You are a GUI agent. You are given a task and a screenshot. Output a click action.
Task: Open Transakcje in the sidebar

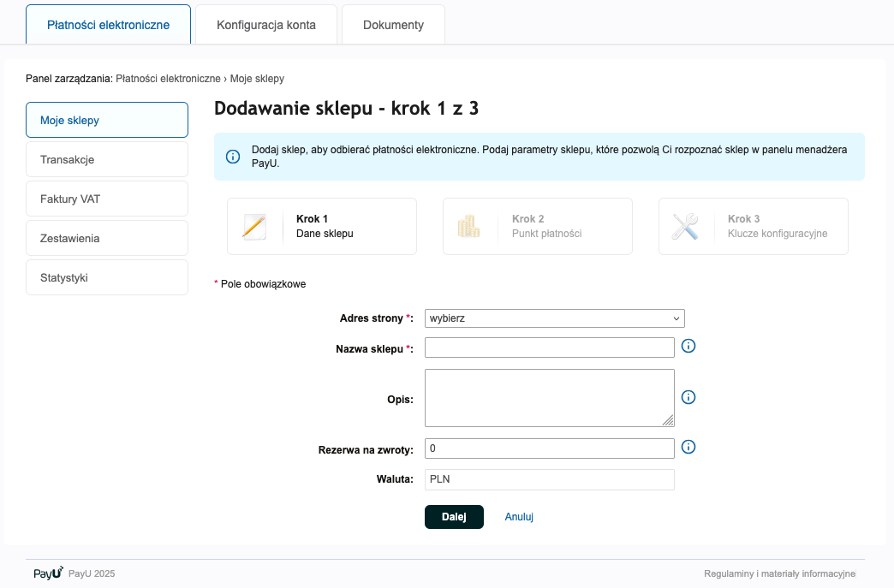click(x=107, y=159)
